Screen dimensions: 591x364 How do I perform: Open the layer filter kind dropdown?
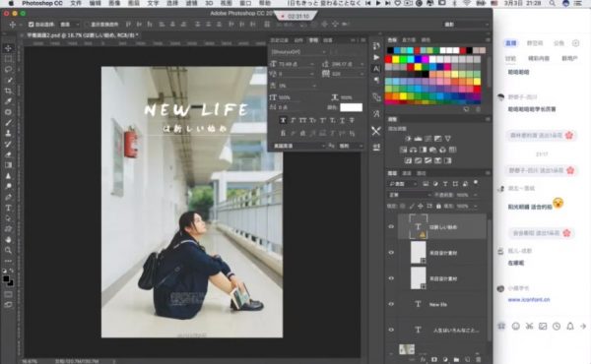(403, 184)
